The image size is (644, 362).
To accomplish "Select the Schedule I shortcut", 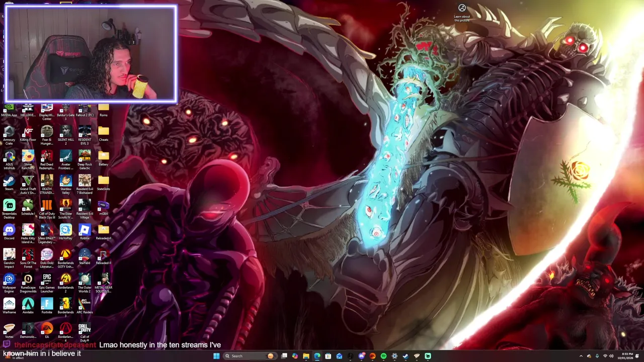I will pos(28,208).
